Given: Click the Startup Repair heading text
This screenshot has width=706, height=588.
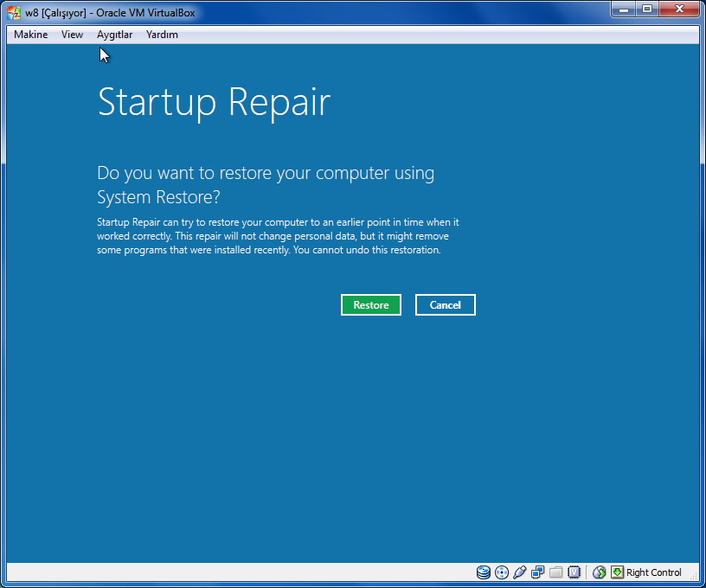Looking at the screenshot, I should pyautogui.click(x=214, y=101).
